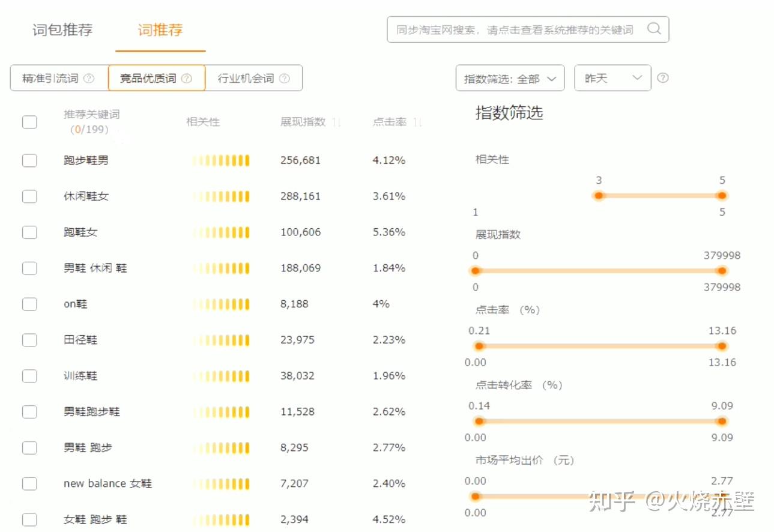This screenshot has width=774, height=532.
Task: Open the 昨天 date dropdown
Action: tap(613, 78)
